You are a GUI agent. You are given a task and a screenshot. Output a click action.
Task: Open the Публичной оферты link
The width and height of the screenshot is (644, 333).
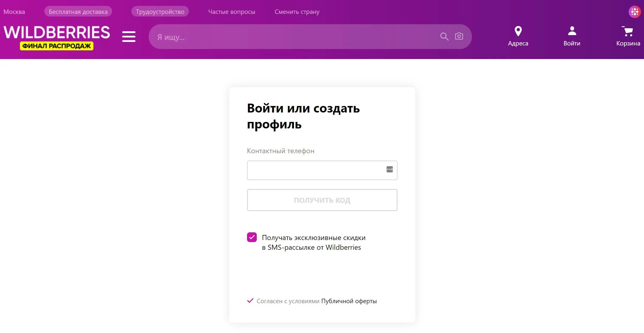coord(349,301)
